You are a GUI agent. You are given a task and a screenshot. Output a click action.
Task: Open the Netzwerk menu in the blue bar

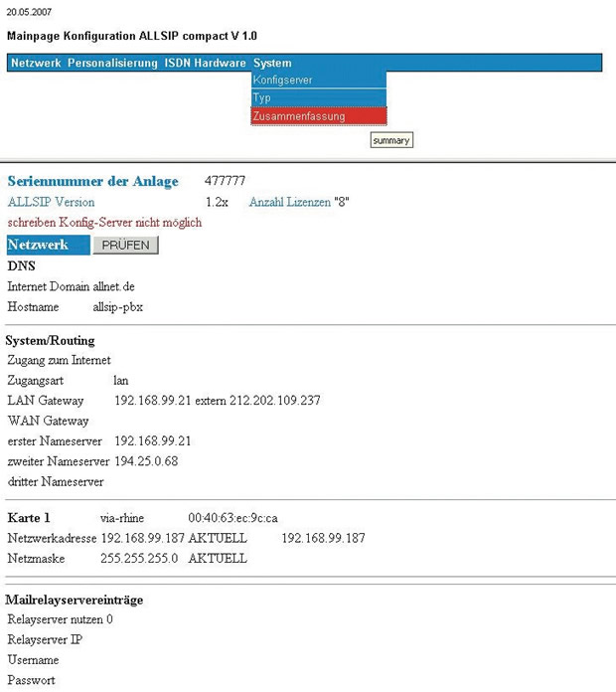36,63
